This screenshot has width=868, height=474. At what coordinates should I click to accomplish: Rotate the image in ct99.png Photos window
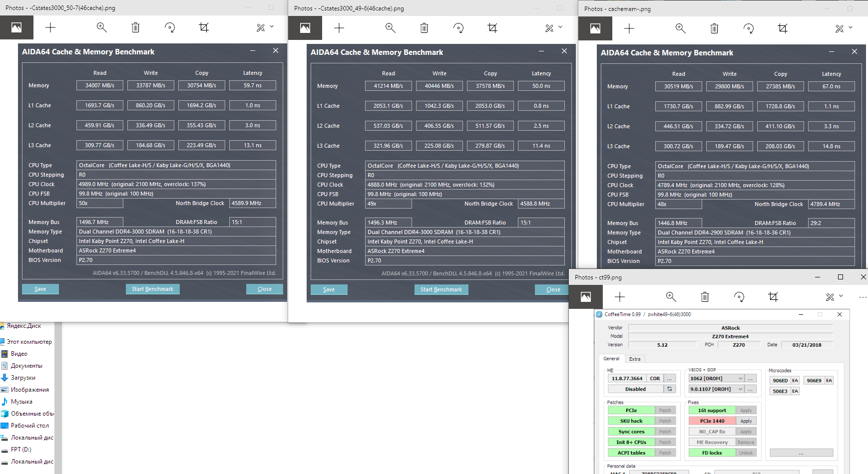point(739,297)
